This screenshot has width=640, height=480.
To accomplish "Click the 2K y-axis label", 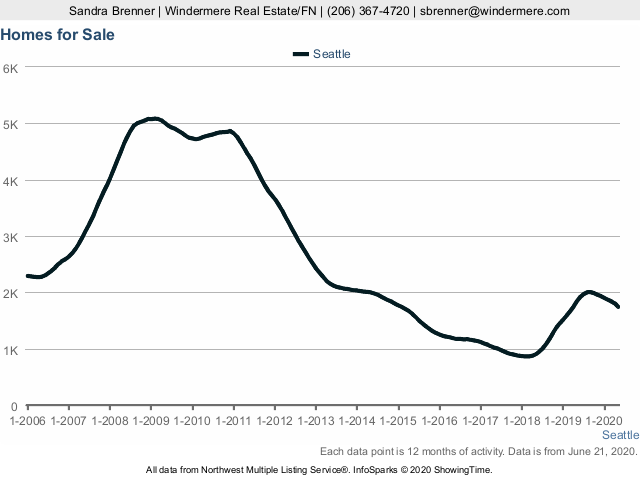I will (x=11, y=294).
